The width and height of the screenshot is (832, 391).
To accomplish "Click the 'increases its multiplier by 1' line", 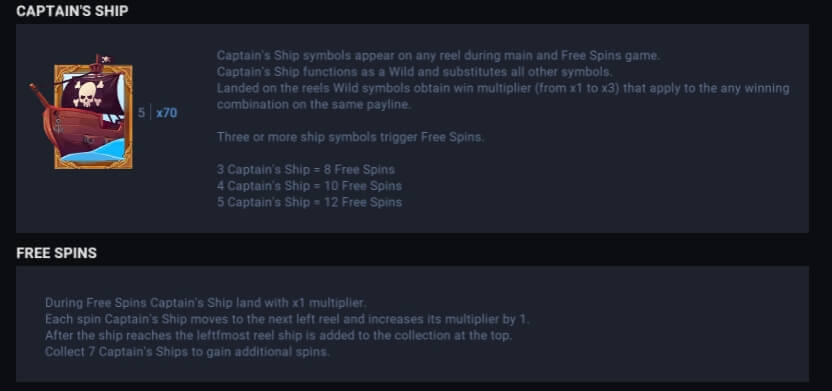I will click(x=287, y=319).
